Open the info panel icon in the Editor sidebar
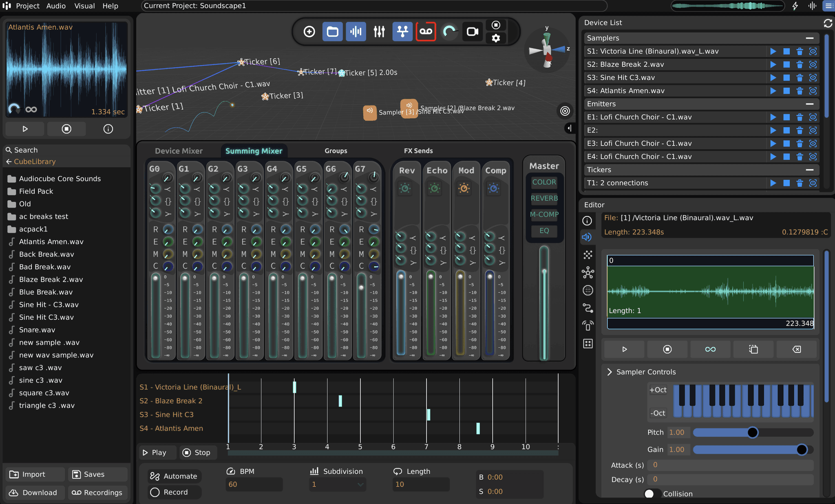Screen dimensions: 835x504 click(587, 221)
